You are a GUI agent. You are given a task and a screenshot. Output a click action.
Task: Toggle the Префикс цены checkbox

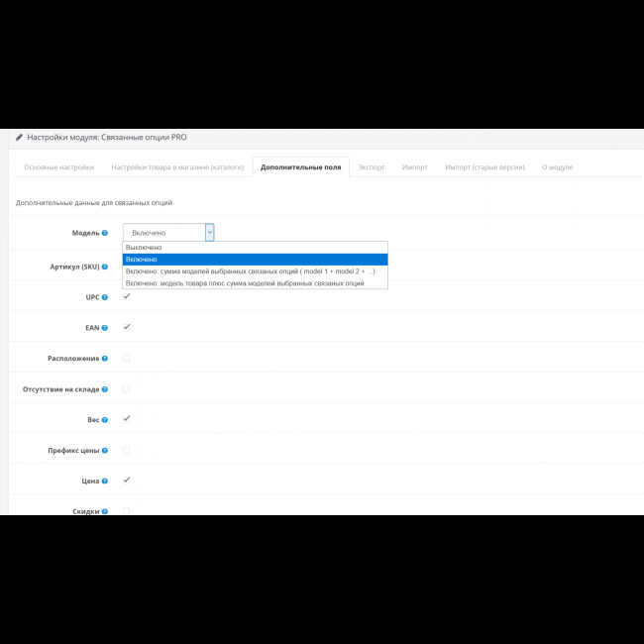126,450
